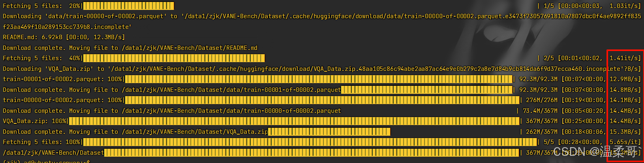Click the 'Downloading VQA_Data.zip' text
This screenshot has width=644, height=163.
(x=53, y=69)
